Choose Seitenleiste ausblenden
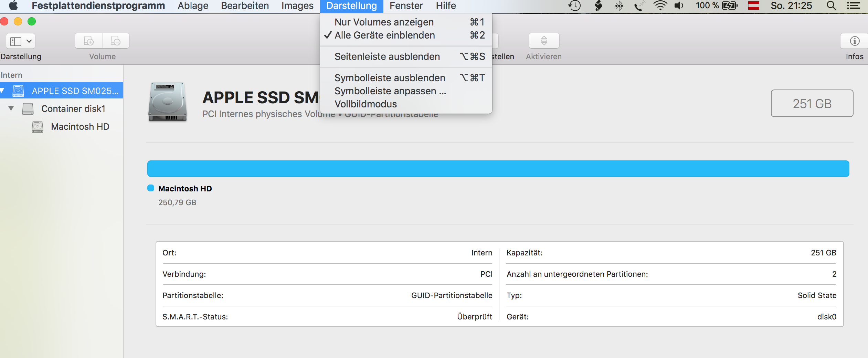The width and height of the screenshot is (868, 358). [406, 56]
